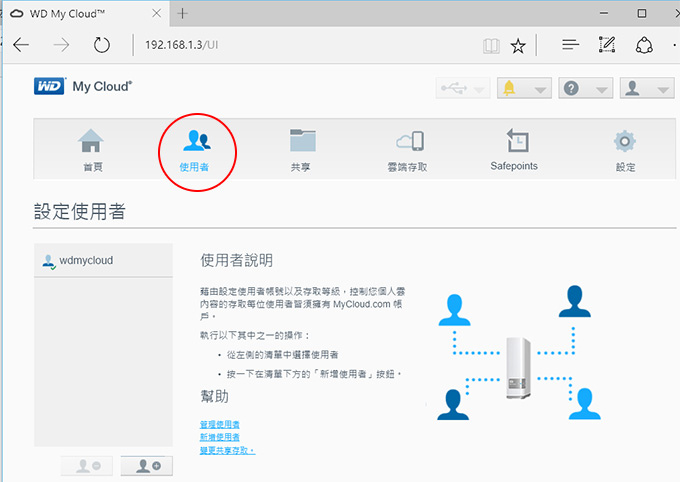This screenshot has width=680, height=482.
Task: Click the remove user button
Action: pyautogui.click(x=87, y=466)
